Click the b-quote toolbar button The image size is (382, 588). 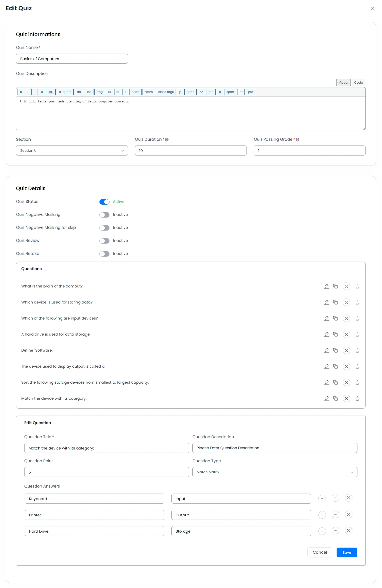tap(65, 92)
